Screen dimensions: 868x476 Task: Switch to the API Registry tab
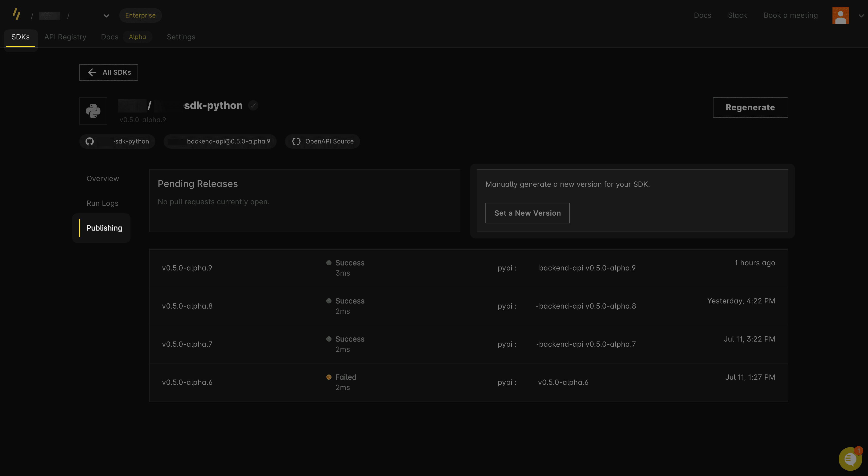[65, 37]
